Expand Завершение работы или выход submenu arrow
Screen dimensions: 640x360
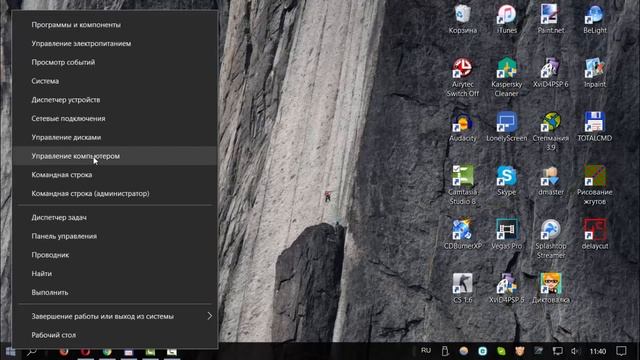tap(209, 316)
